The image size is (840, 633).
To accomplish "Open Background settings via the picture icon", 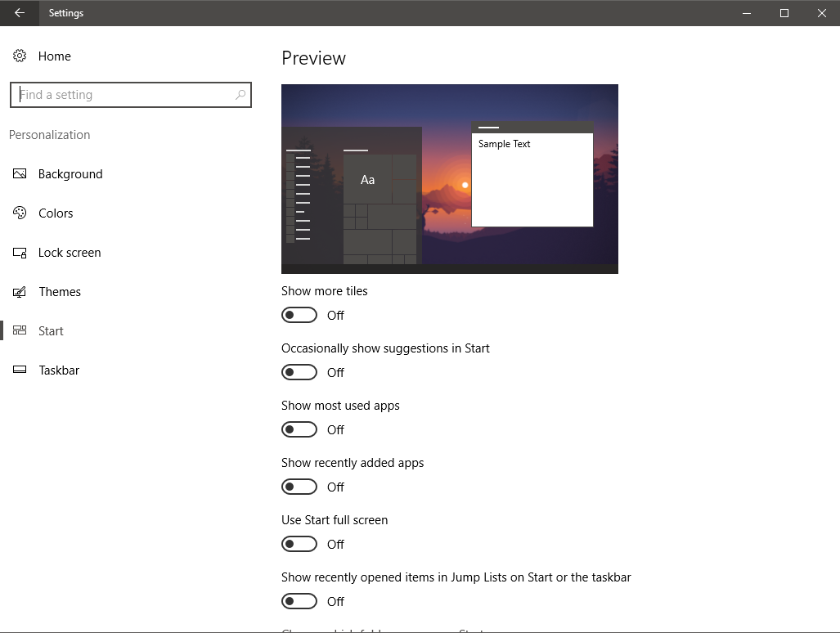I will click(x=19, y=173).
